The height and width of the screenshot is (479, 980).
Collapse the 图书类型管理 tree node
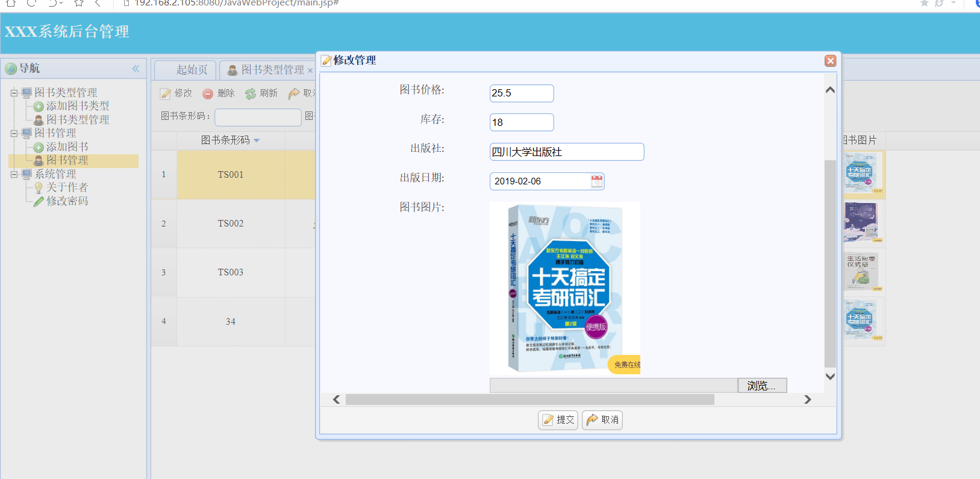point(14,93)
